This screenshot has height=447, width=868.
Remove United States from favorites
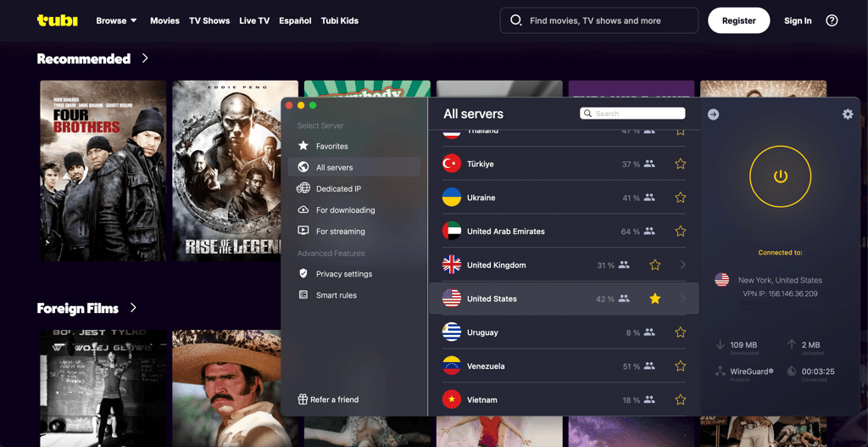pos(655,299)
